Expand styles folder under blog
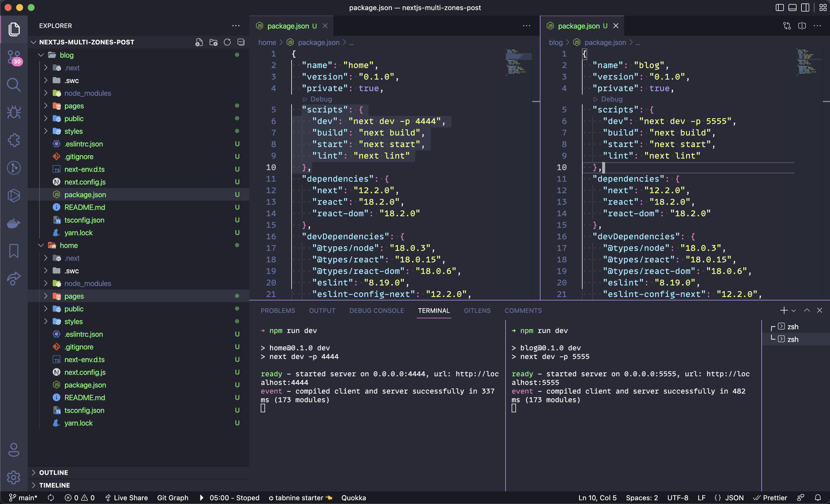 click(x=46, y=131)
